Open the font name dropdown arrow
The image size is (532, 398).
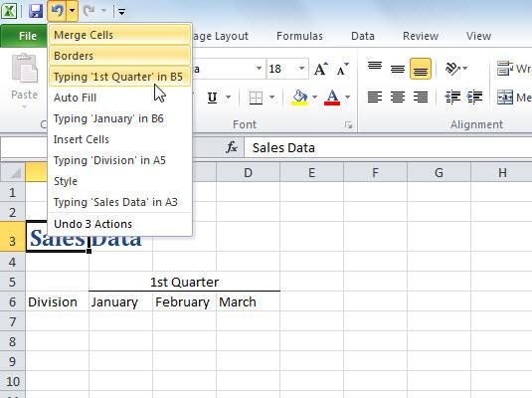(x=259, y=69)
